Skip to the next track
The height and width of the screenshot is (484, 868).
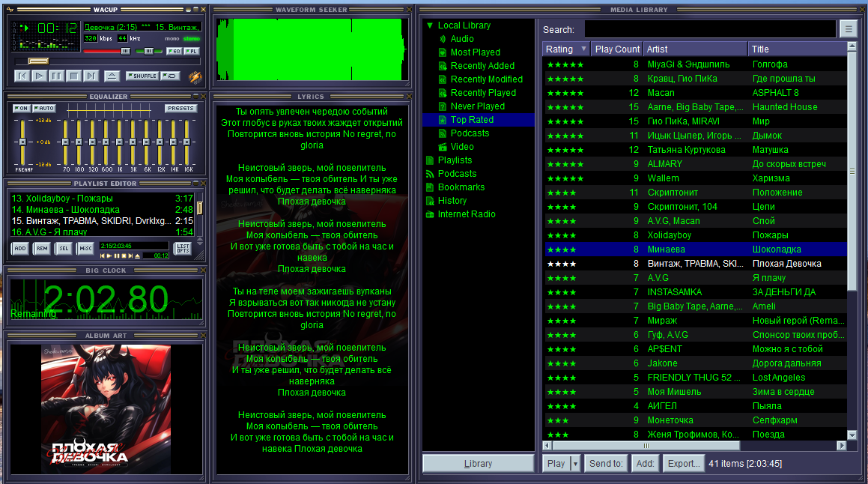click(x=91, y=76)
